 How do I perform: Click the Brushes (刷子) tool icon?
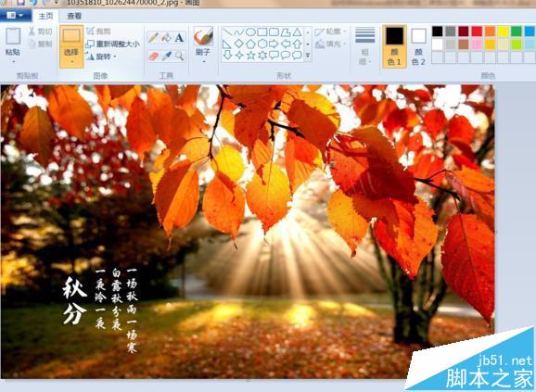click(203, 36)
